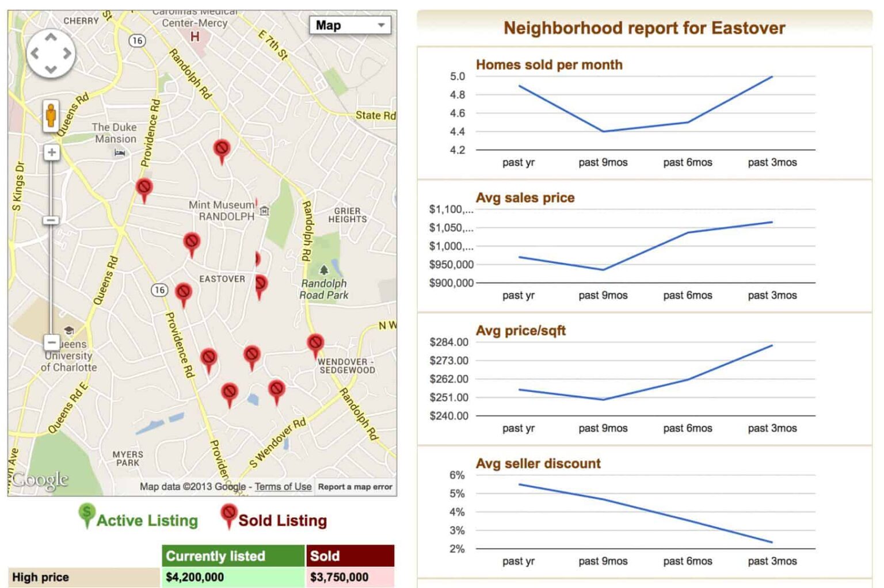
Task: Open the Terms of Use link
Action: pos(283,486)
